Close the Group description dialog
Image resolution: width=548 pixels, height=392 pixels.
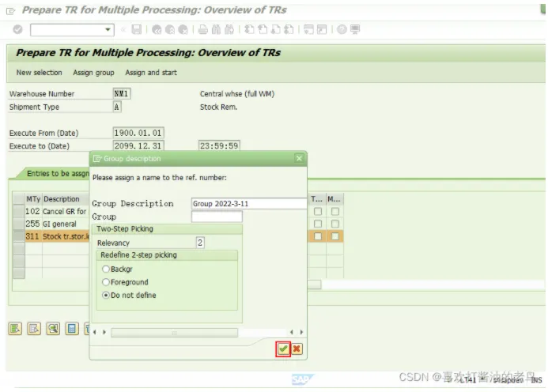(299, 158)
